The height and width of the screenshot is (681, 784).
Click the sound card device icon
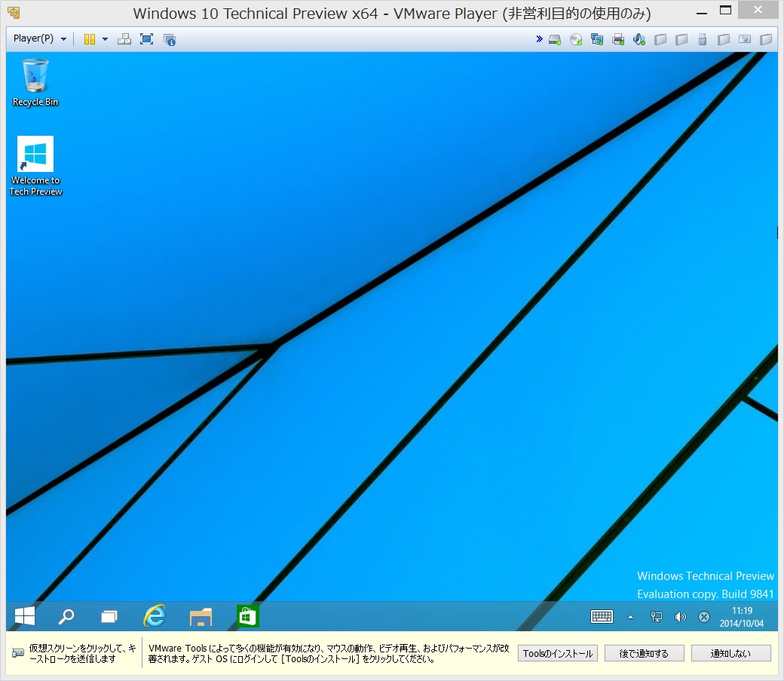click(639, 39)
